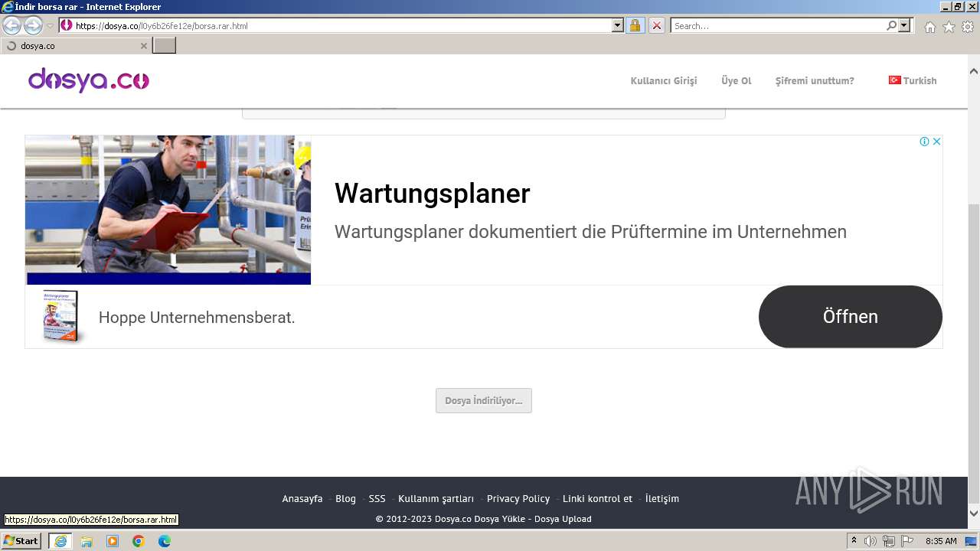Open the Kullanıcı Girişi login link
This screenshot has width=980, height=551.
(664, 80)
